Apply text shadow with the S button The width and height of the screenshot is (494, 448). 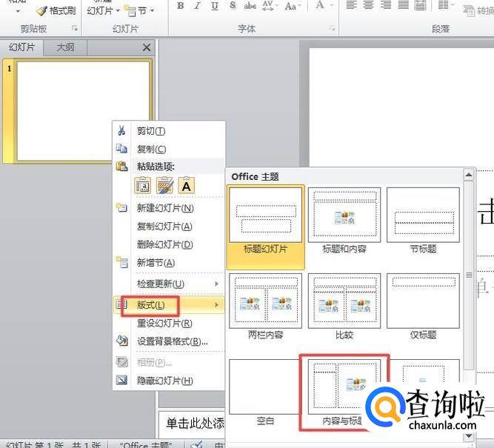tap(233, 6)
